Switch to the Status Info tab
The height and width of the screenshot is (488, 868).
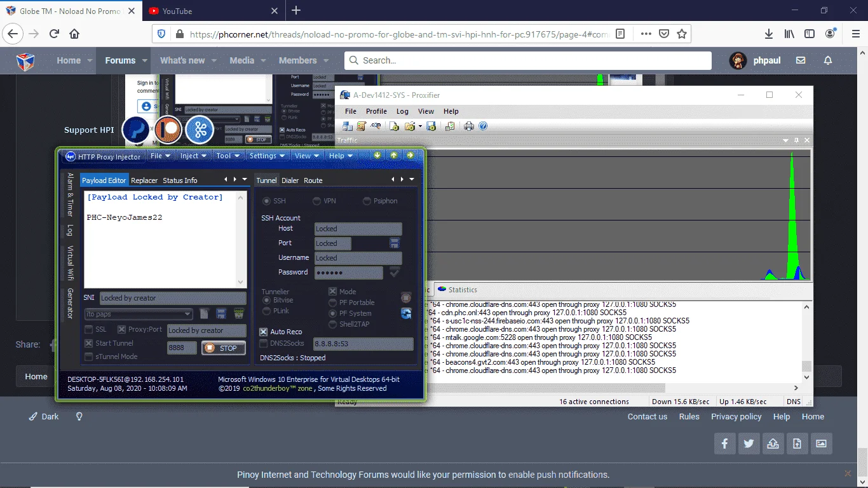pyautogui.click(x=180, y=180)
